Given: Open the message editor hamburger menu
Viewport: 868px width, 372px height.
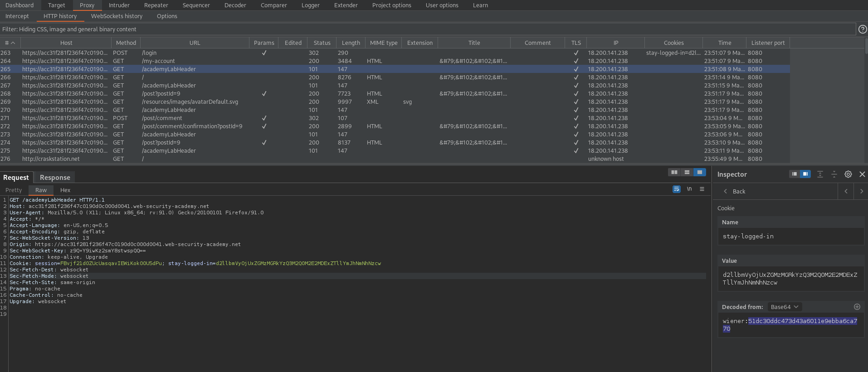Looking at the screenshot, I should pos(702,189).
